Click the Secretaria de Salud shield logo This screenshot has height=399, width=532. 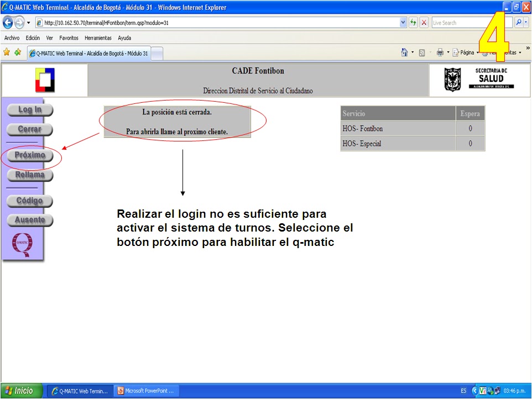coord(453,80)
